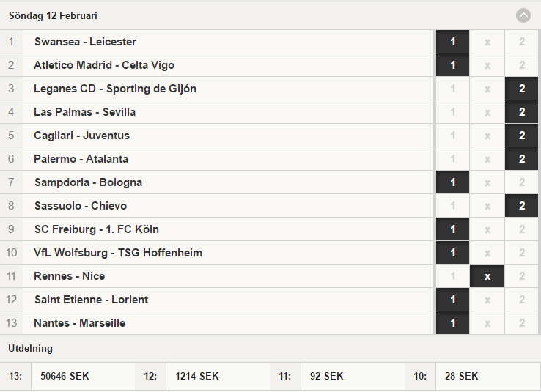The width and height of the screenshot is (541, 392).
Task: Click the 13 correct payout 50646 SEK
Action: click(x=65, y=376)
